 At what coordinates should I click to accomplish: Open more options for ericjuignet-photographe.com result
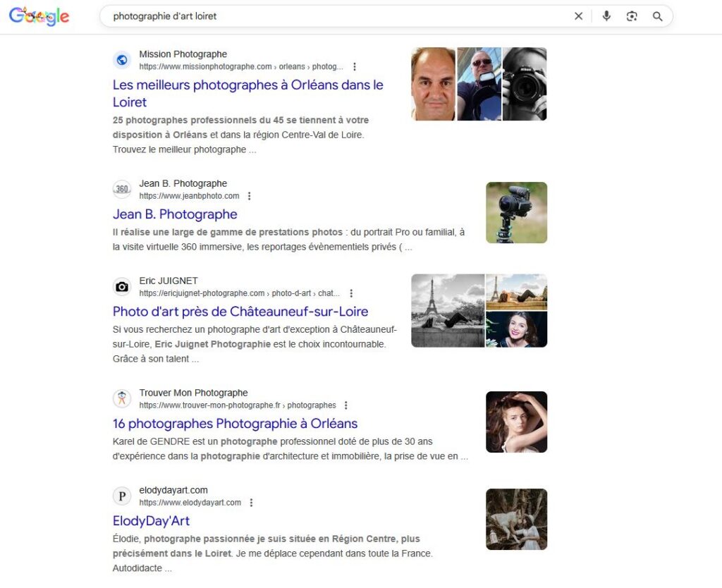[x=351, y=293]
